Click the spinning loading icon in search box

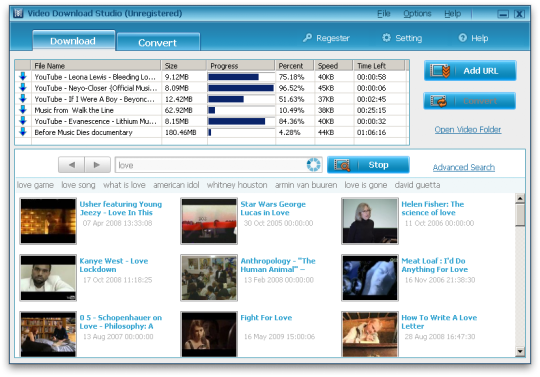tap(313, 165)
